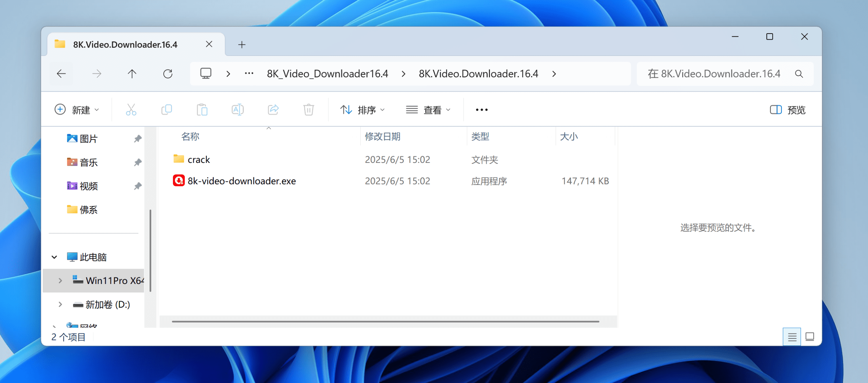Click 8K_Video_Downloader16.4 in breadcrumb path
868x383 pixels.
click(327, 74)
